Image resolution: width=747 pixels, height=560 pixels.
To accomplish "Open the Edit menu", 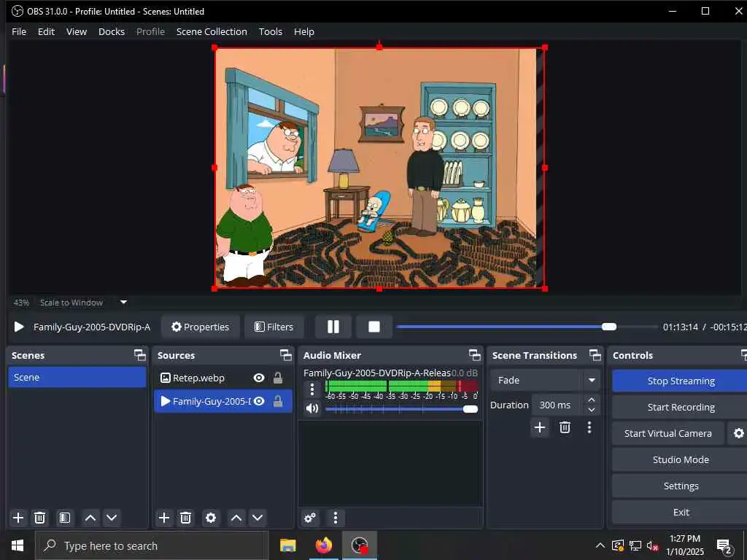I will (46, 31).
